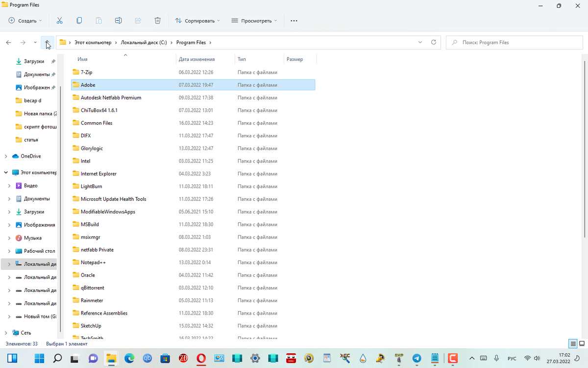Open the Просмотреть dropdown

coord(254,21)
